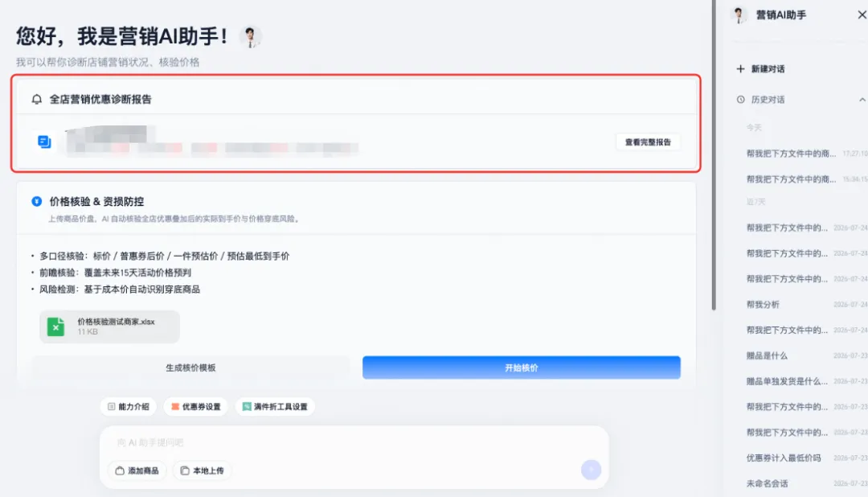868x497 pixels.
Task: Close the 营销AI助手 side panel
Action: pos(862,15)
